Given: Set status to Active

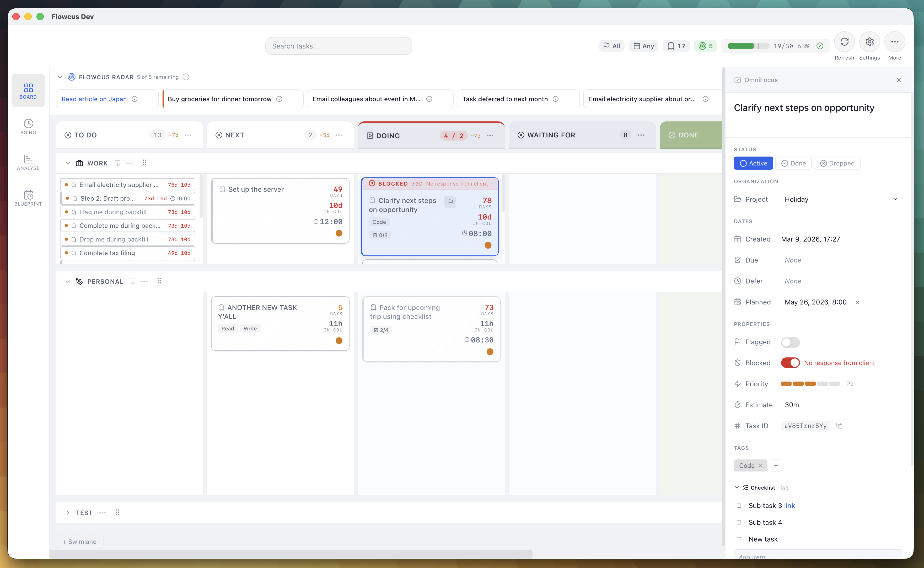Looking at the screenshot, I should click(754, 163).
